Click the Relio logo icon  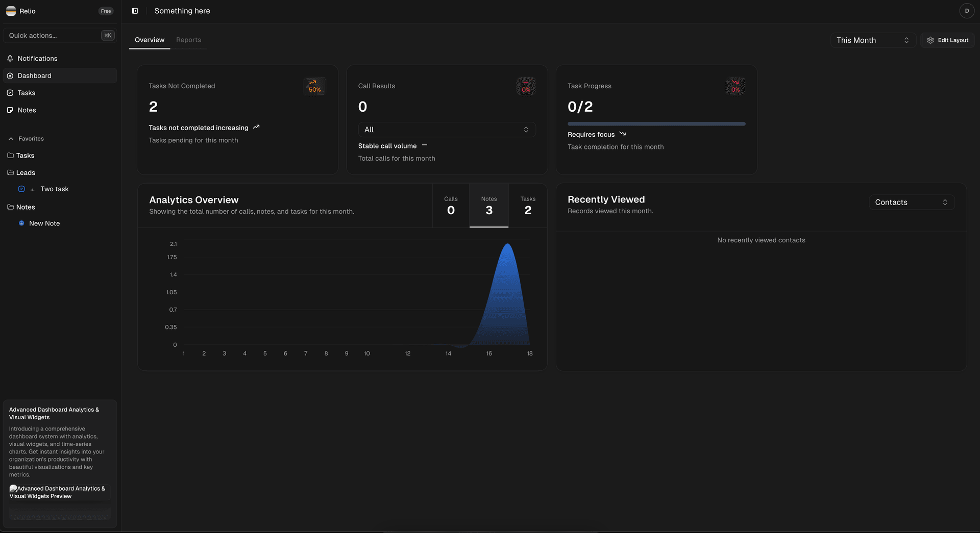pyautogui.click(x=11, y=10)
